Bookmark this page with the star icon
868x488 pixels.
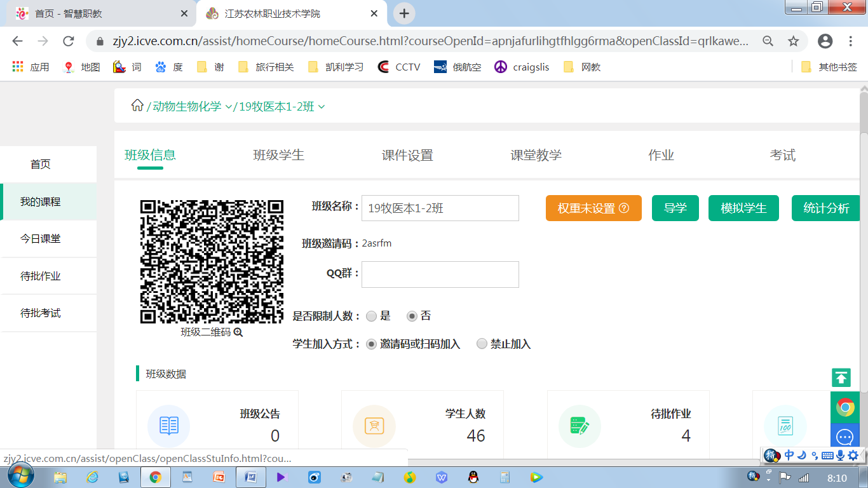[793, 41]
